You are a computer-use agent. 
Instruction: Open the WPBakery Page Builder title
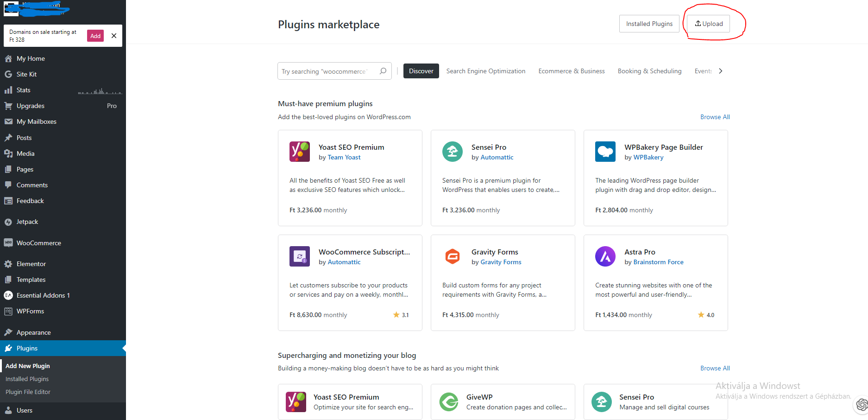point(663,147)
